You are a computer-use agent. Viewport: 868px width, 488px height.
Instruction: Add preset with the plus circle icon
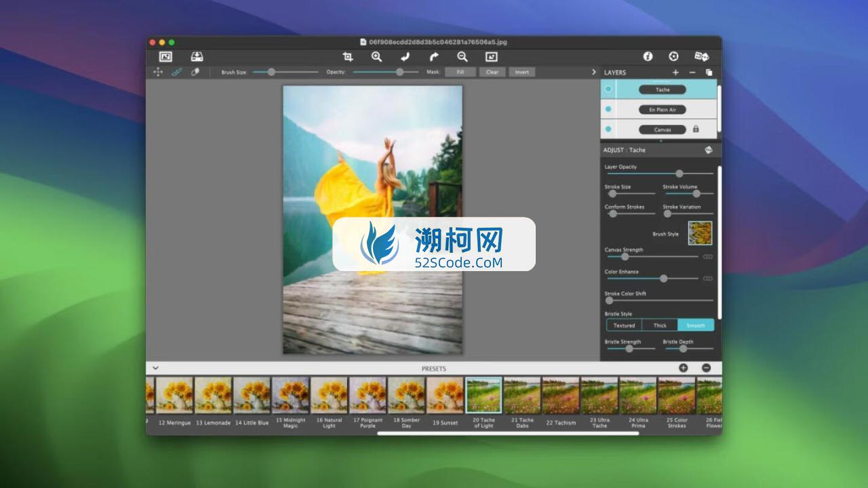pos(684,368)
